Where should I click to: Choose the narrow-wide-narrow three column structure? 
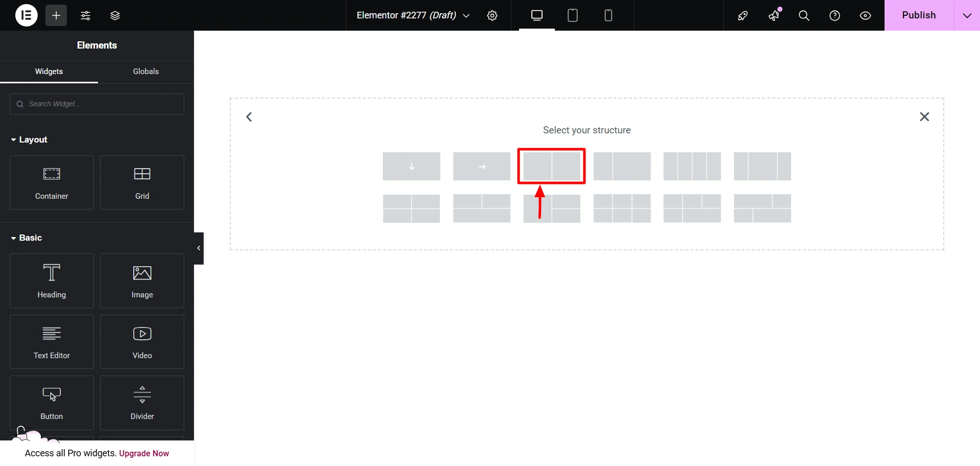coord(763,166)
